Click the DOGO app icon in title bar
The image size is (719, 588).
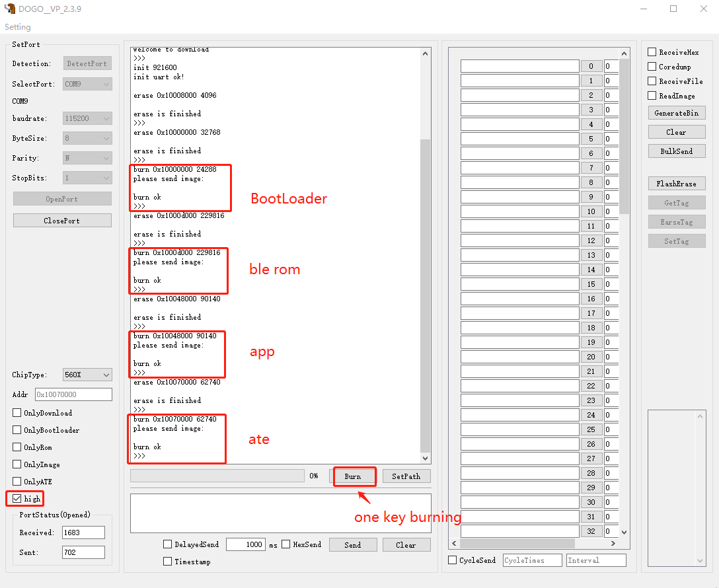9,9
